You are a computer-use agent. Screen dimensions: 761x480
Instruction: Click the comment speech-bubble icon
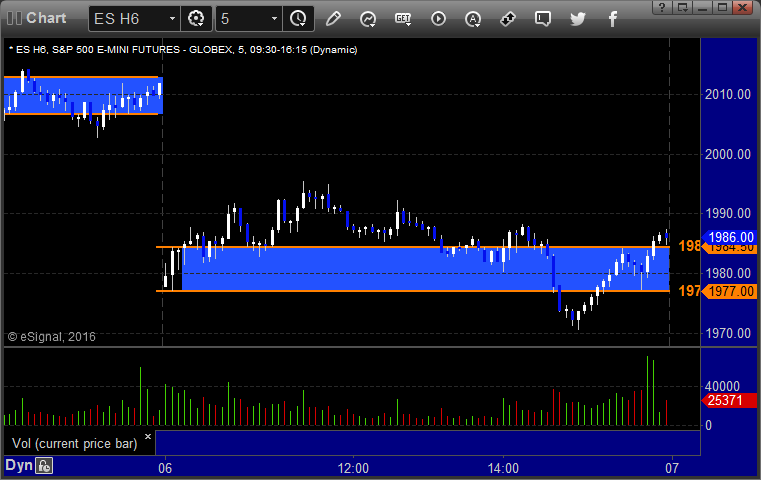tap(543, 19)
